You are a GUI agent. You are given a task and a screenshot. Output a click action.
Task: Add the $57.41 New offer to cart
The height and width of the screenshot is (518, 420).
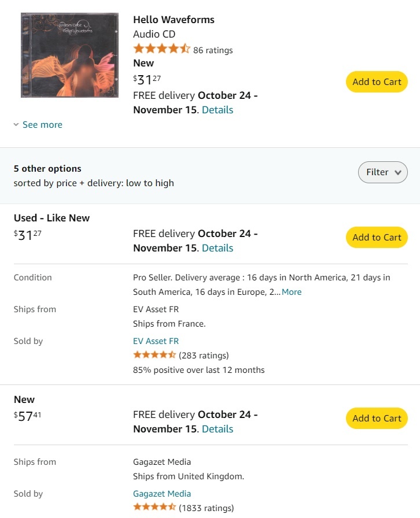377,419
